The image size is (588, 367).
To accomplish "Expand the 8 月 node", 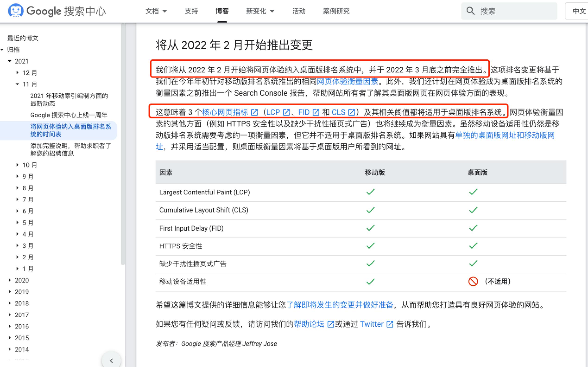I will click(x=17, y=188).
